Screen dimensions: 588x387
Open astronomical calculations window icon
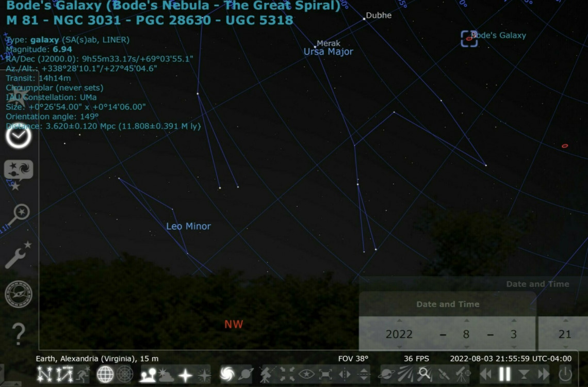pos(19,294)
